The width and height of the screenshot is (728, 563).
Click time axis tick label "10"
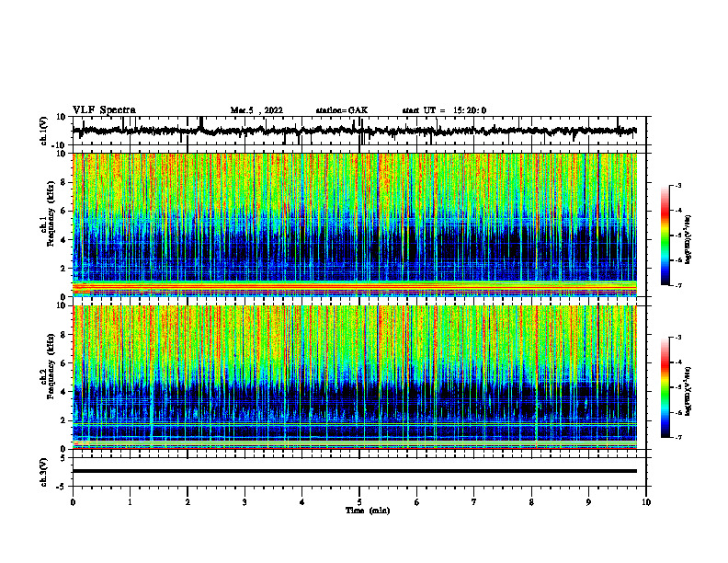click(646, 502)
